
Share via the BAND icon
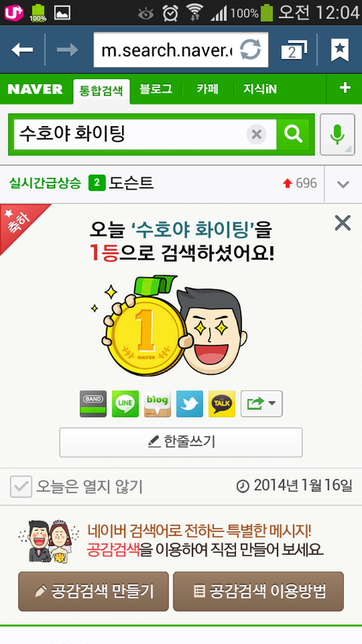(x=94, y=404)
